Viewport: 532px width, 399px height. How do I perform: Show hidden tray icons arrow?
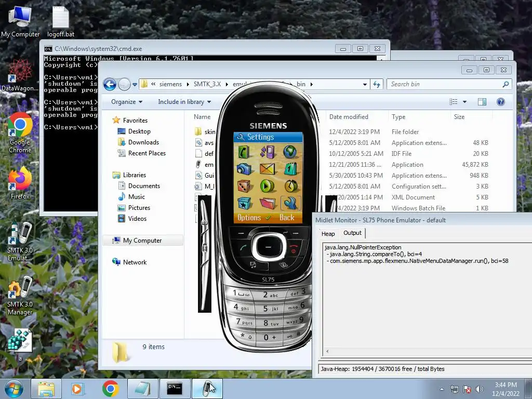pyautogui.click(x=442, y=389)
